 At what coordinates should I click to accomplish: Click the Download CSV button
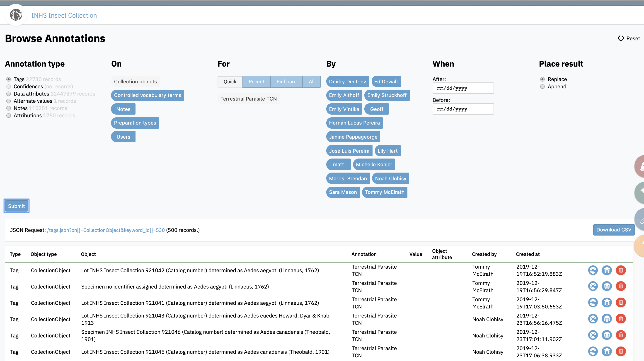pyautogui.click(x=614, y=230)
